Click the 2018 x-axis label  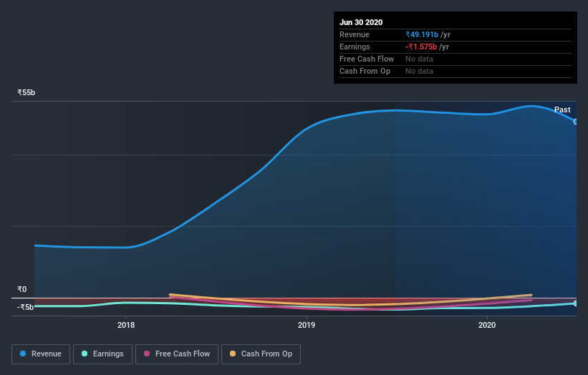126,325
